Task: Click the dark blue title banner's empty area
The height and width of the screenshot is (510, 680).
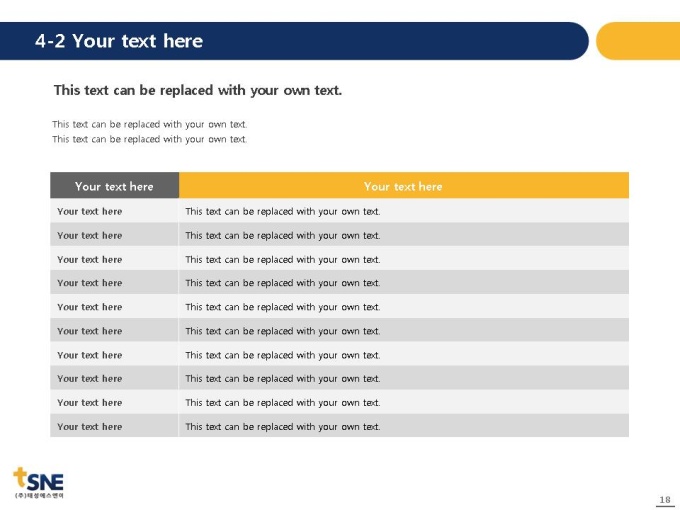Action: coord(390,41)
